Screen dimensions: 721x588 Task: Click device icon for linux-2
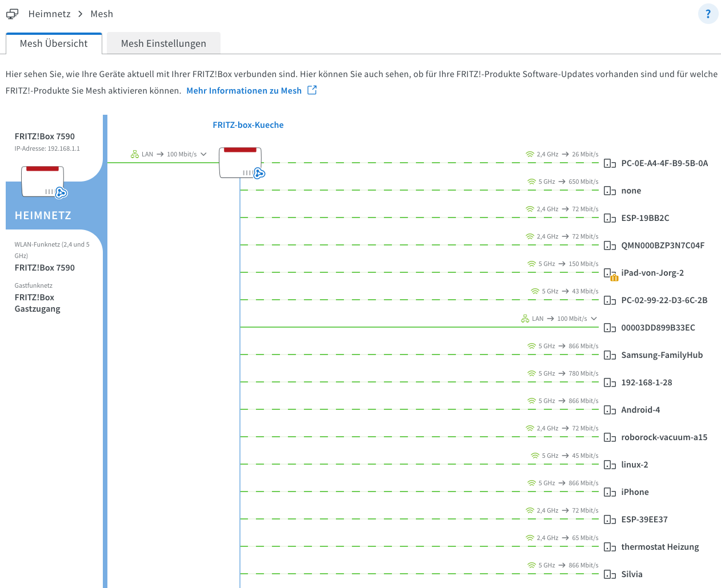click(x=610, y=465)
